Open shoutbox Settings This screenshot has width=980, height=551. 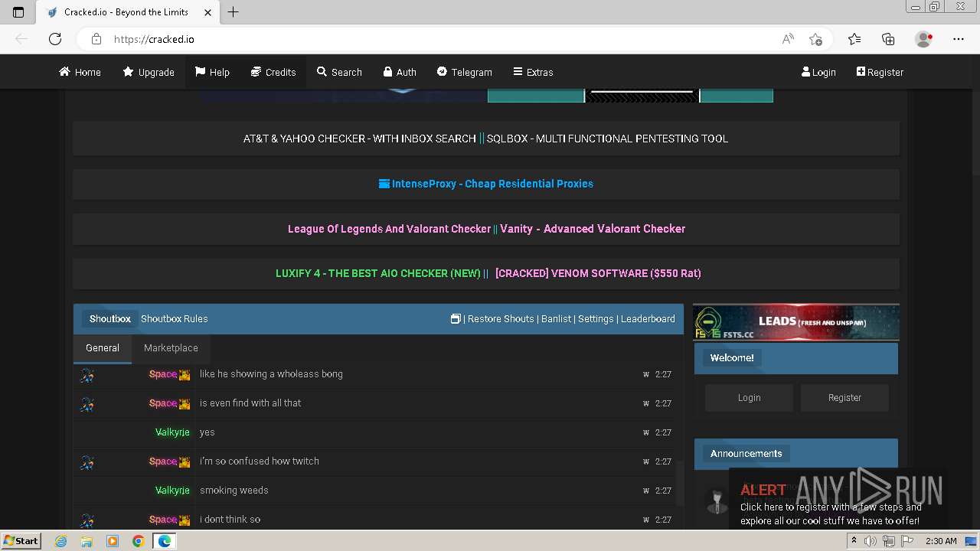[596, 319]
